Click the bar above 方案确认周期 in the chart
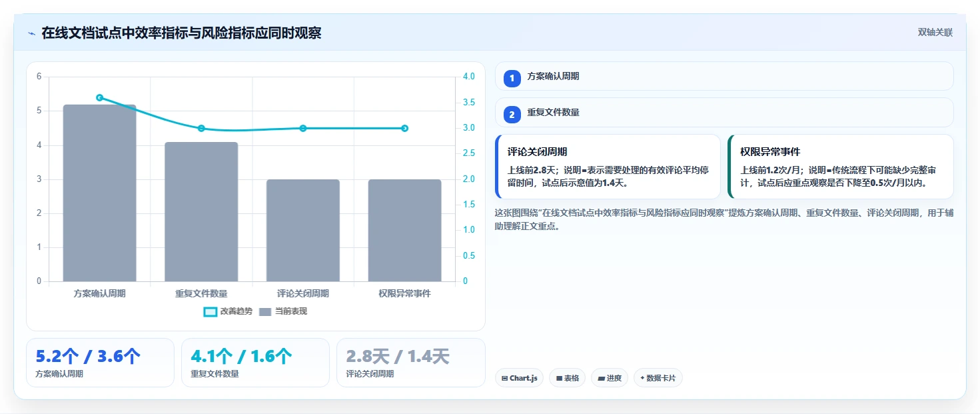Viewport: 980px width, 414px height. click(99, 193)
